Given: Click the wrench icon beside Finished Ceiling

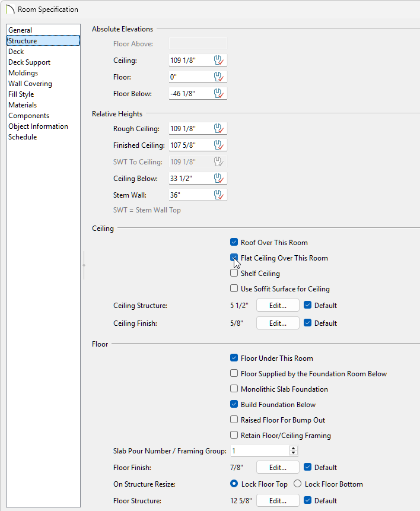Looking at the screenshot, I should coord(219,145).
